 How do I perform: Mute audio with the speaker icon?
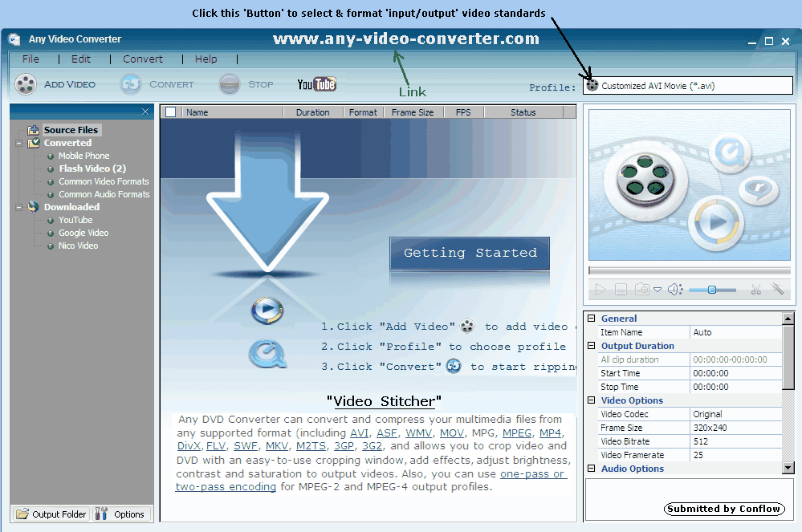674,290
